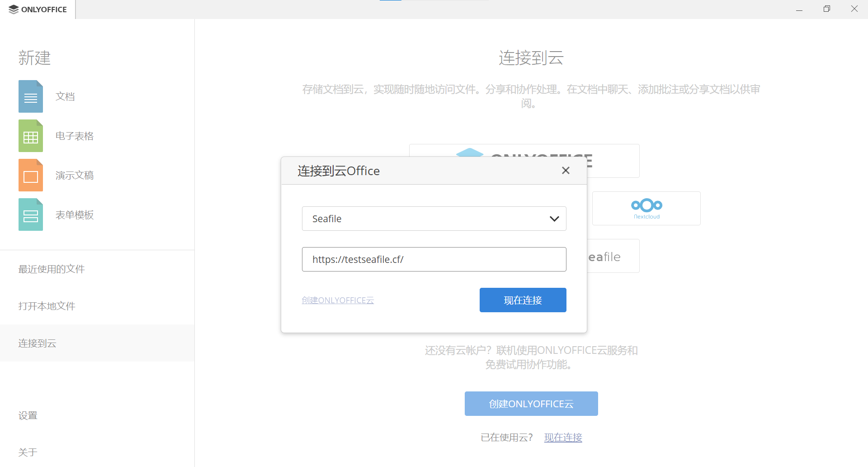This screenshot has width=868, height=467.
Task: Close the 连接到云Office dialog
Action: 566,171
